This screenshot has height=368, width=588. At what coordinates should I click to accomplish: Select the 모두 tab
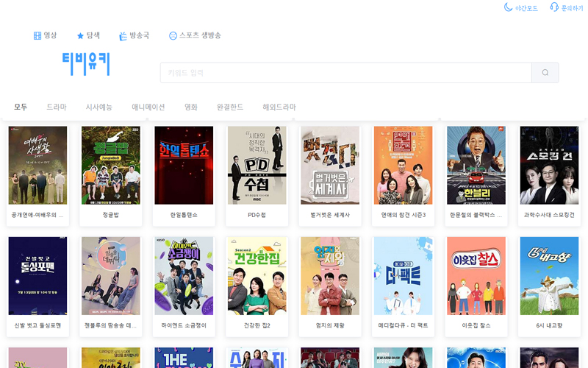click(21, 107)
